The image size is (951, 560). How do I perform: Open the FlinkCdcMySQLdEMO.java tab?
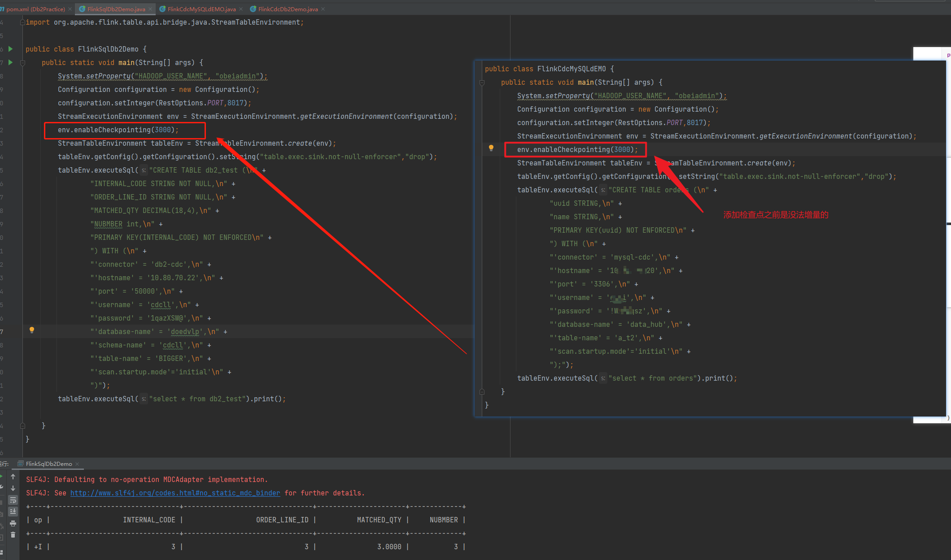201,9
